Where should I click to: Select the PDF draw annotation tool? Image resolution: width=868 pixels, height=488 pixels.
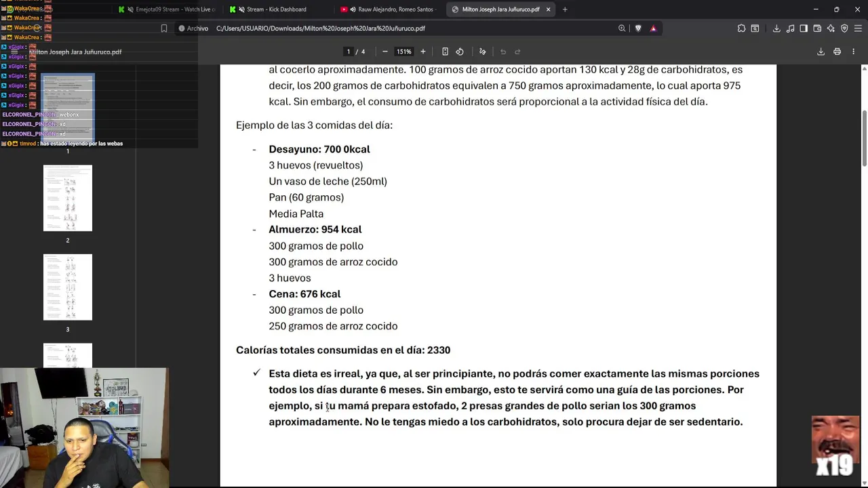tap(483, 52)
